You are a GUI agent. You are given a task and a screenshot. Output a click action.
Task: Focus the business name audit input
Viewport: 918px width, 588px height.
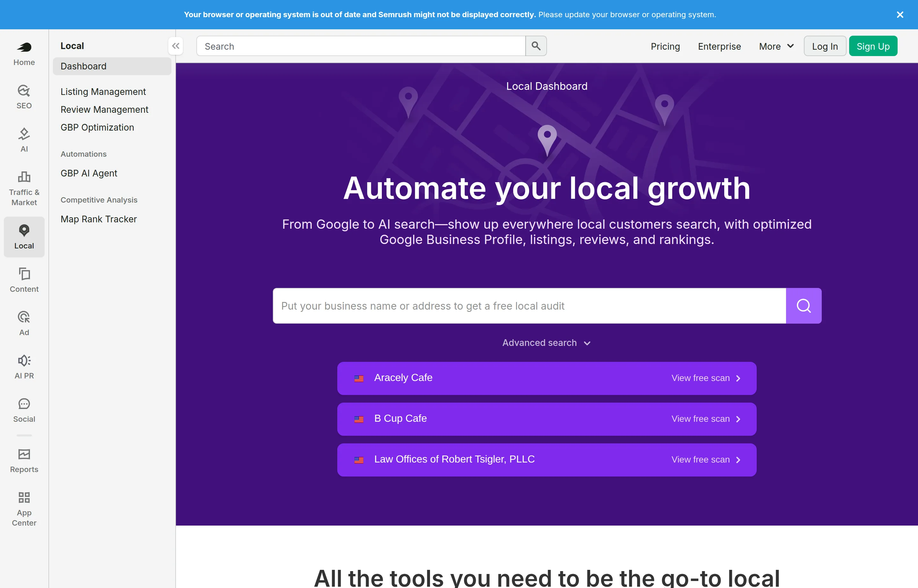pos(529,306)
